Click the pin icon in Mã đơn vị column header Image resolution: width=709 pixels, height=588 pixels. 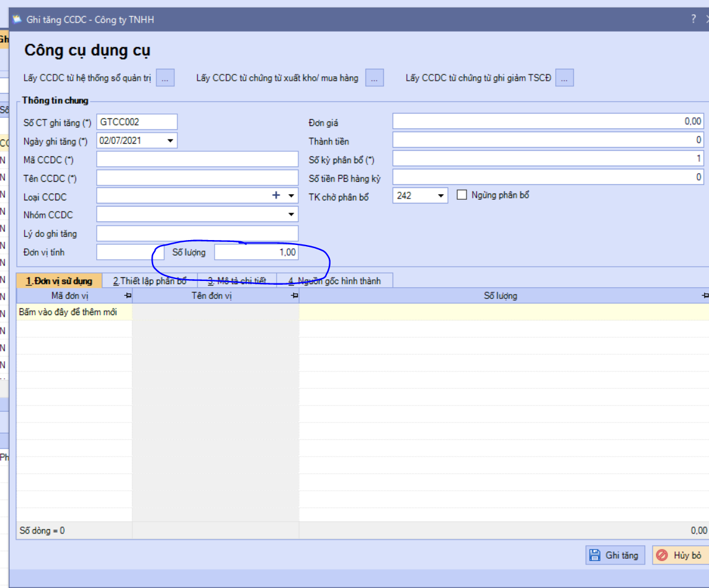click(x=128, y=296)
